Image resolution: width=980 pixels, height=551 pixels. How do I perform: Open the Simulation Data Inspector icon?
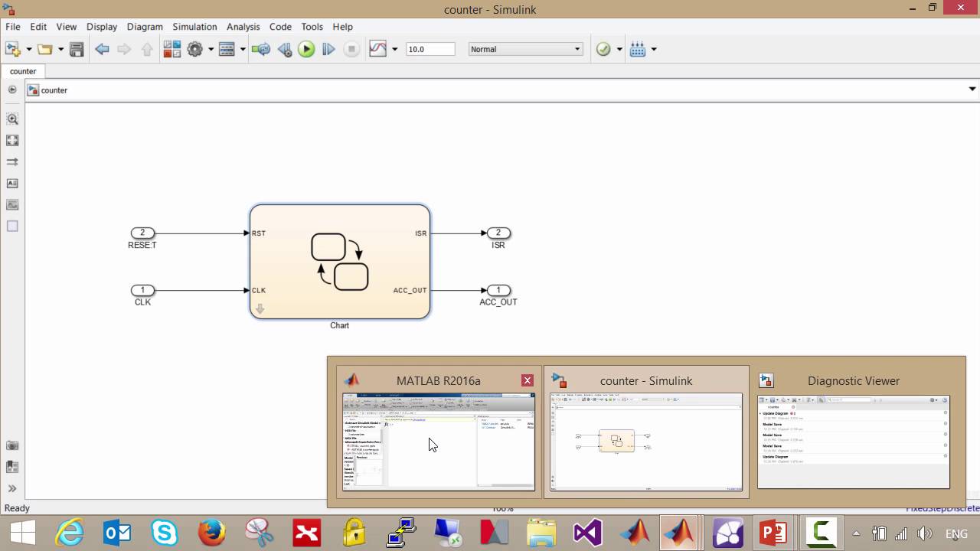(x=378, y=49)
